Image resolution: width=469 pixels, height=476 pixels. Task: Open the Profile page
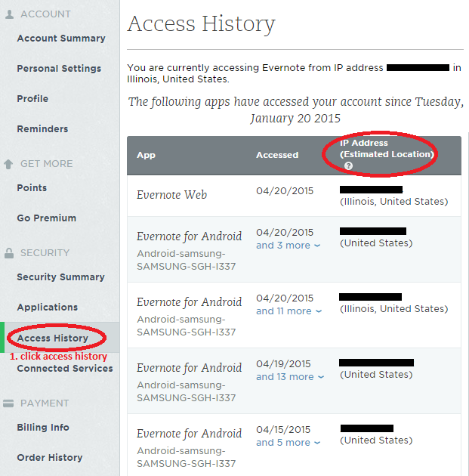click(32, 99)
